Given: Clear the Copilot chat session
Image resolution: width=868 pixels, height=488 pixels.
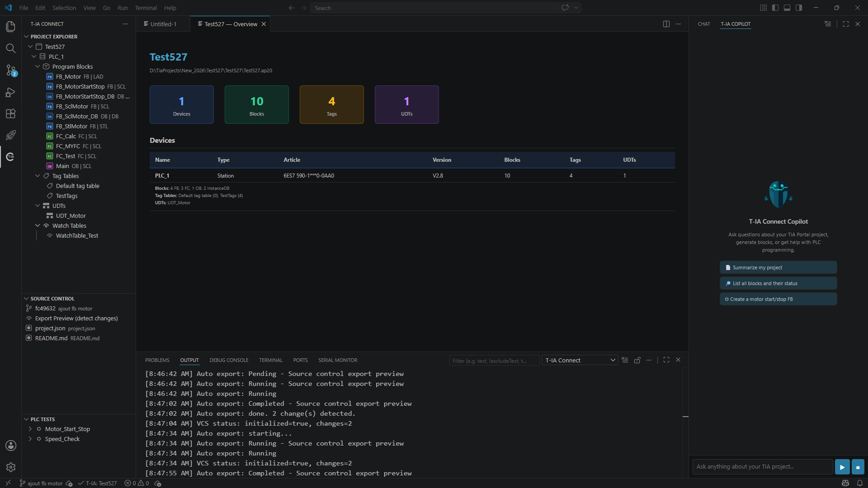Looking at the screenshot, I should pos(828,24).
